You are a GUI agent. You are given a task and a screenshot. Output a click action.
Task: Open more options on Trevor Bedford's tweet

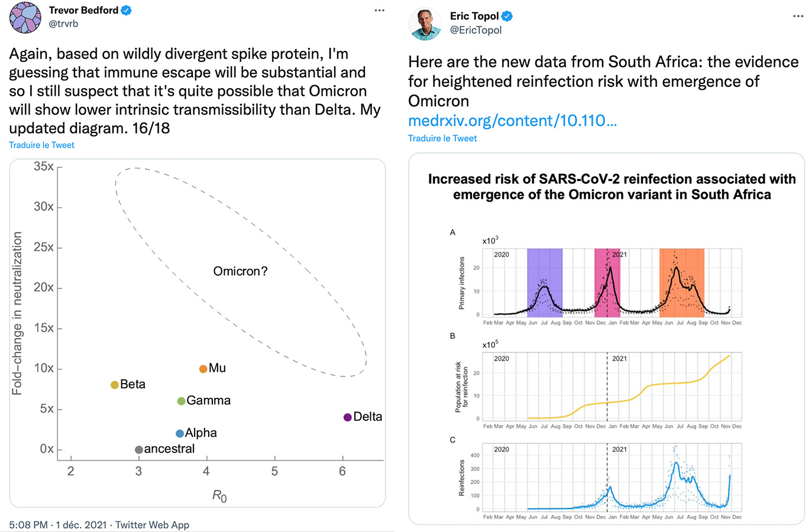379,11
